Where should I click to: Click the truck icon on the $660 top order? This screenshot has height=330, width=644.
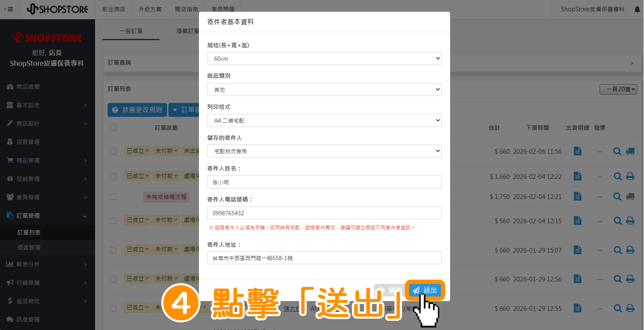[x=630, y=151]
